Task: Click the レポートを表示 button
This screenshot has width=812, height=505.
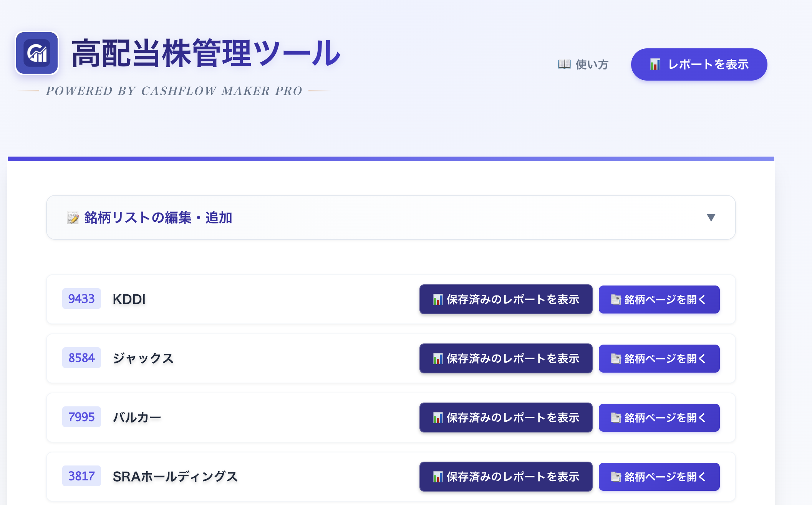Action: 698,64
